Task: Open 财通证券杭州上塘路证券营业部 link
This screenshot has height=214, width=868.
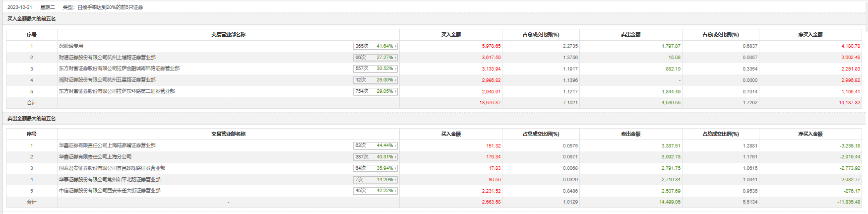Action: pos(107,58)
